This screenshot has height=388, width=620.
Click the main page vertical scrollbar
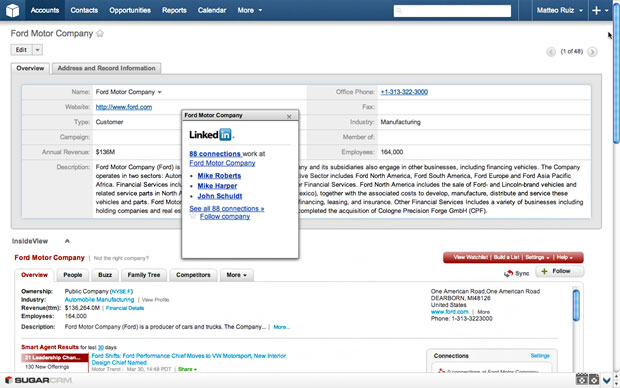click(x=616, y=73)
